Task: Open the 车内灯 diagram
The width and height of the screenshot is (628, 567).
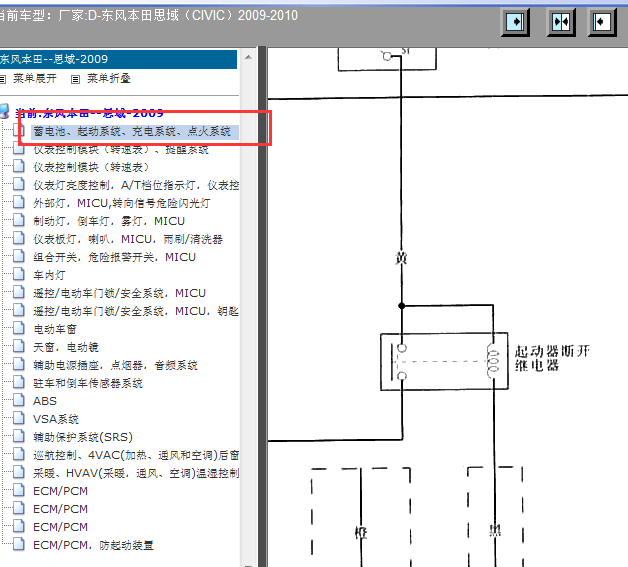Action: (49, 275)
